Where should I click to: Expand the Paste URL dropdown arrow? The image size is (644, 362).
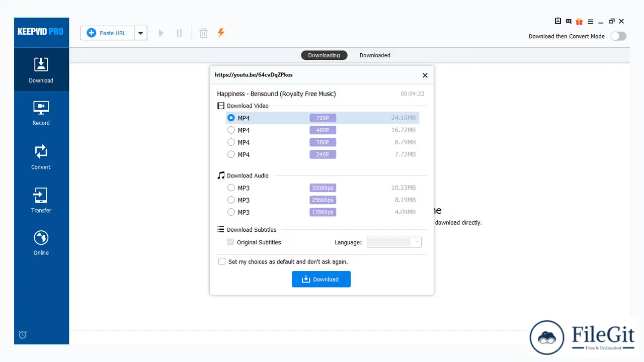140,33
